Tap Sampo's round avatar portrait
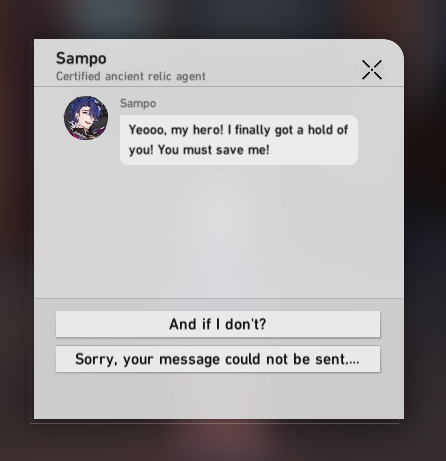Viewport: 446px width, 461px height. tap(86, 118)
